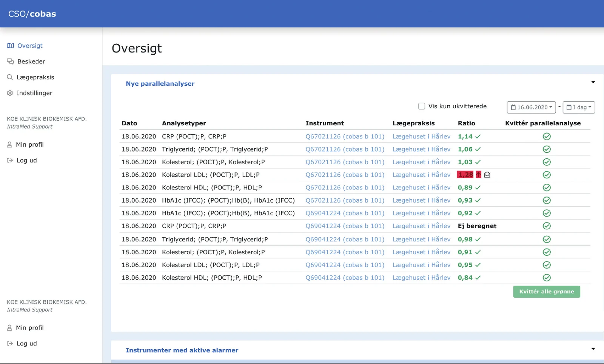Select the Ej beregnet ratio text
The image size is (604, 364).
pos(477,226)
